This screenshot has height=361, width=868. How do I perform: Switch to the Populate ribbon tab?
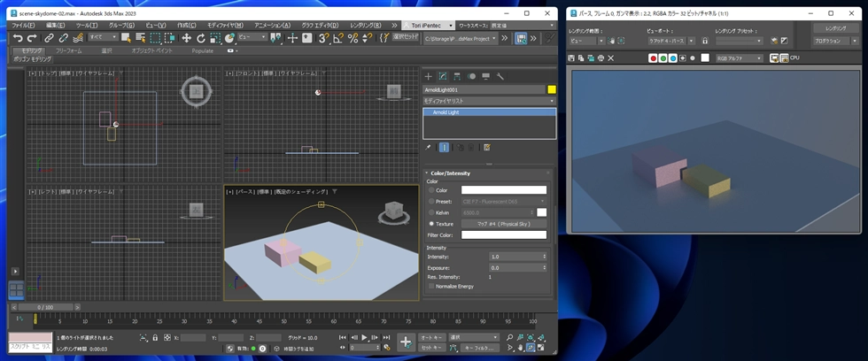click(203, 50)
